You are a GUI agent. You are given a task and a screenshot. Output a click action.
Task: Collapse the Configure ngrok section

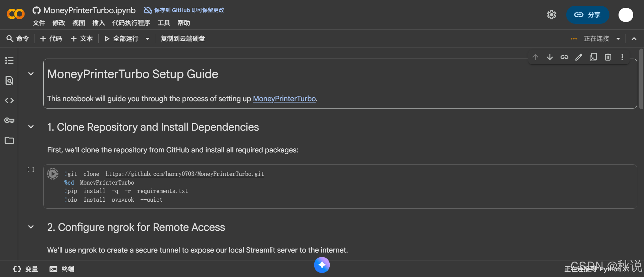(x=31, y=227)
